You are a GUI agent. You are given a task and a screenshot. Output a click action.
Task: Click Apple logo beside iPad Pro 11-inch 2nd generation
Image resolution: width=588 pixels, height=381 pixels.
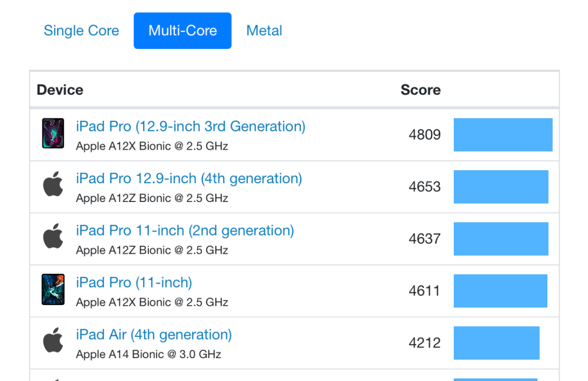click(x=53, y=236)
